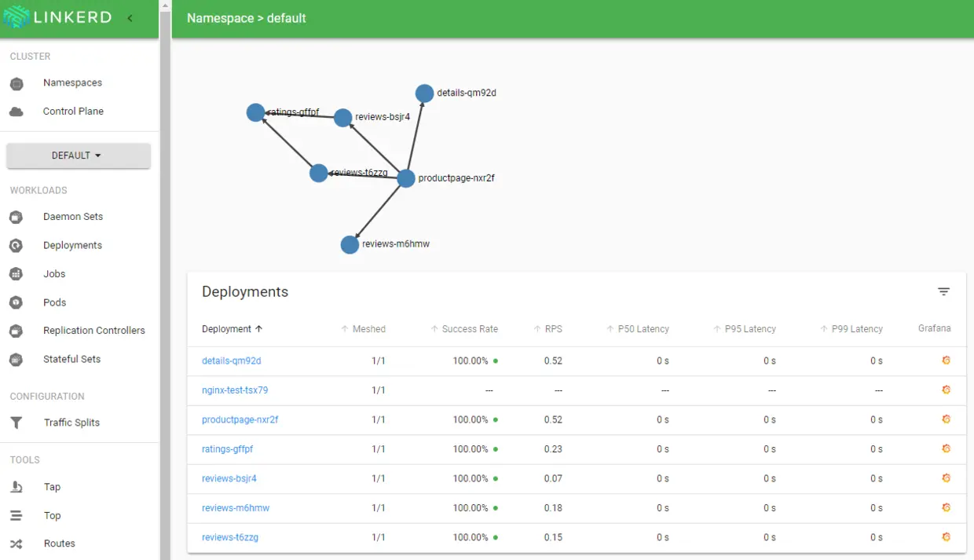Screen dimensions: 974x560
Task: Click the Linkerd logo icon
Action: click(x=16, y=17)
